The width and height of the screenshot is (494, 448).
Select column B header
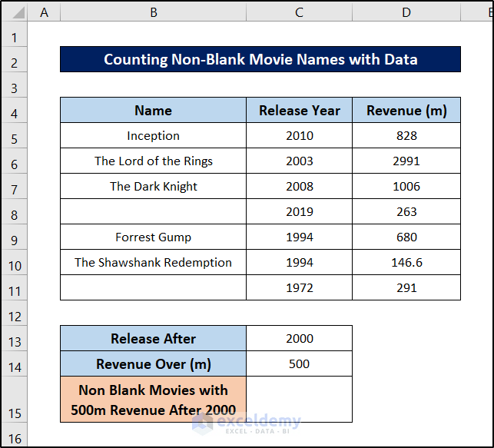pyautogui.click(x=153, y=12)
